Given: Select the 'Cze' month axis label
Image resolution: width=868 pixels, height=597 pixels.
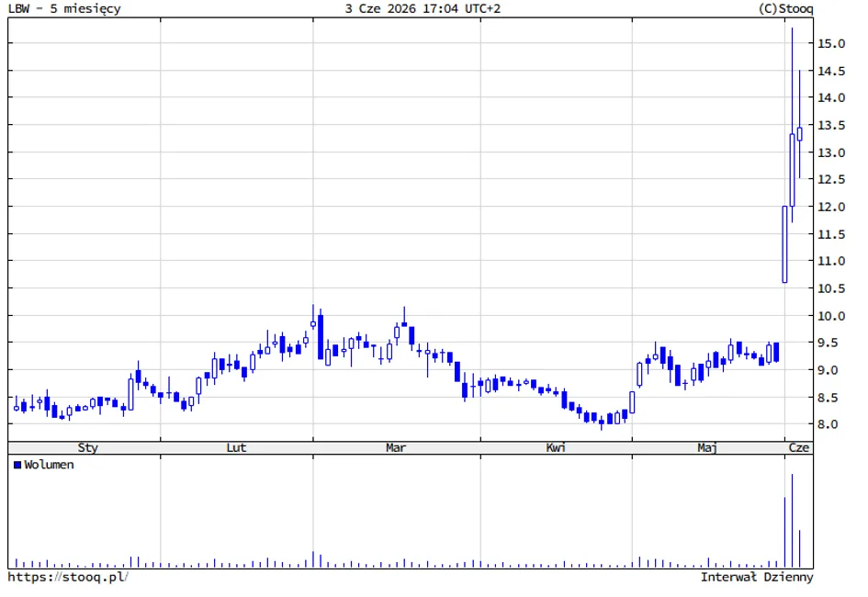Looking at the screenshot, I should point(799,447).
